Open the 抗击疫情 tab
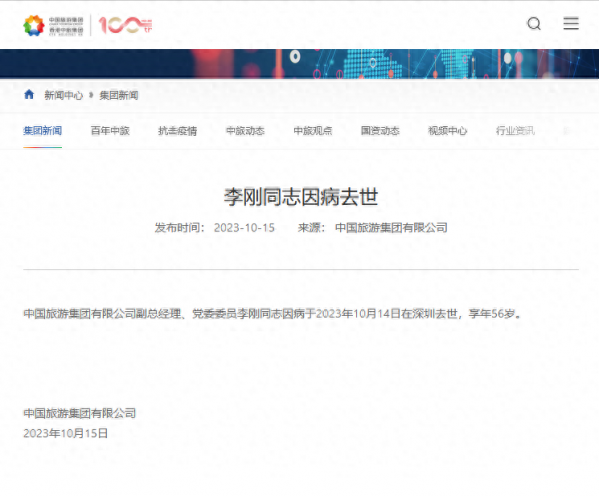Image resolution: width=600 pixels, height=496 pixels. [177, 131]
